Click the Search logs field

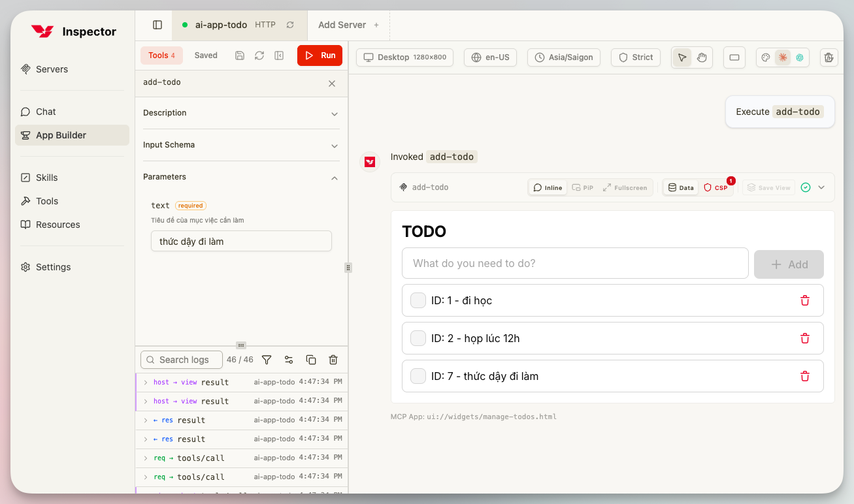(181, 360)
